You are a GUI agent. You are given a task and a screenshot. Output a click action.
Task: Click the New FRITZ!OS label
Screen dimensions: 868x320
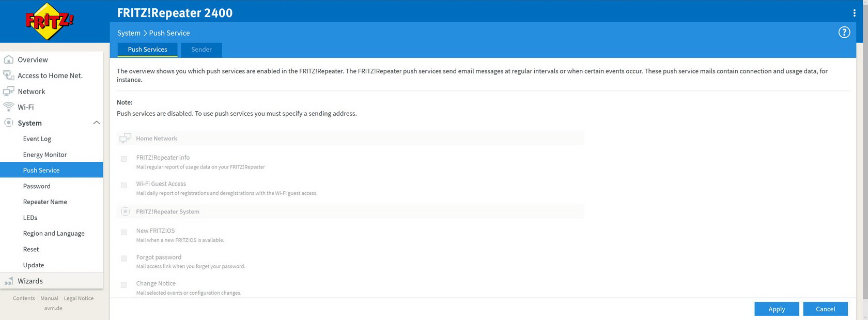point(155,231)
